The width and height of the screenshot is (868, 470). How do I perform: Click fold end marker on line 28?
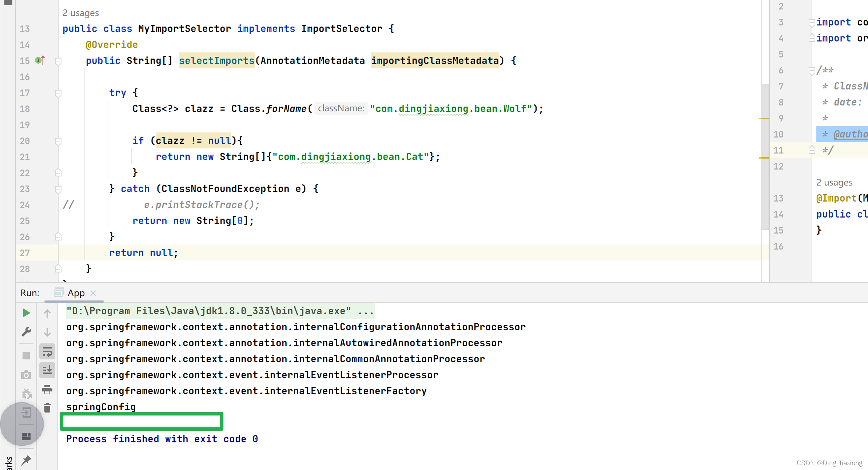(x=58, y=268)
